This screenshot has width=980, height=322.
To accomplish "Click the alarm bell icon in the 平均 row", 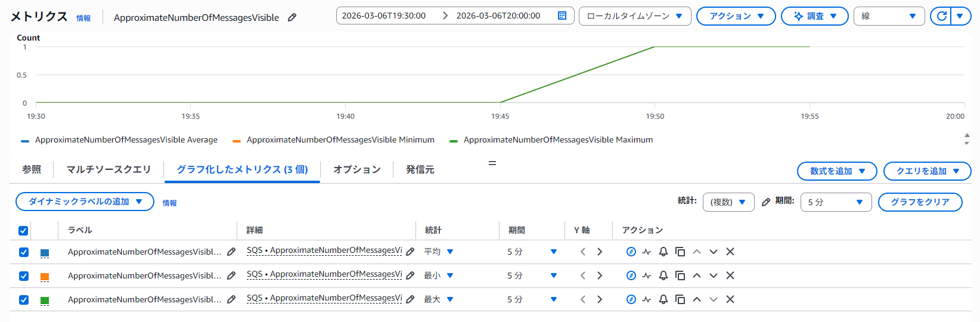I will tap(663, 252).
